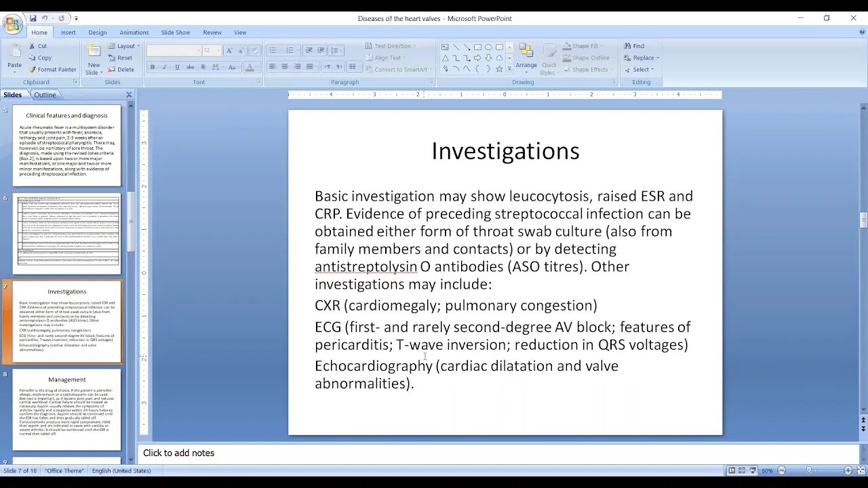Viewport: 868px width, 488px height.
Task: Open the Select dropdown in Editing
Action: pos(640,69)
